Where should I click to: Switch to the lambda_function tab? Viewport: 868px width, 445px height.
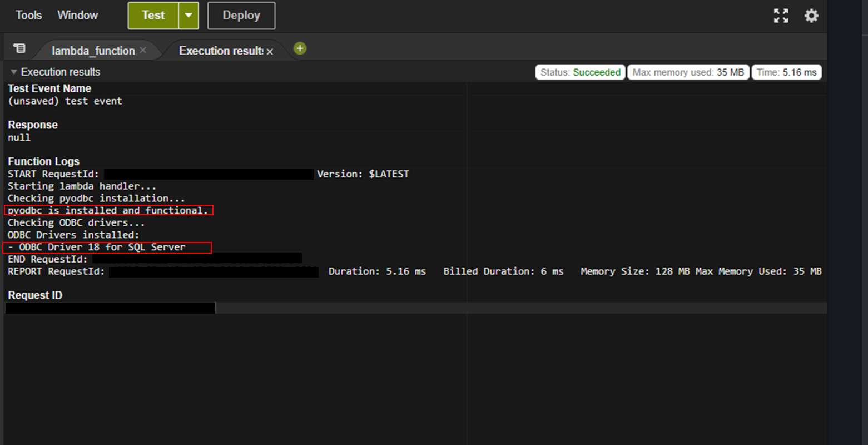click(x=93, y=50)
